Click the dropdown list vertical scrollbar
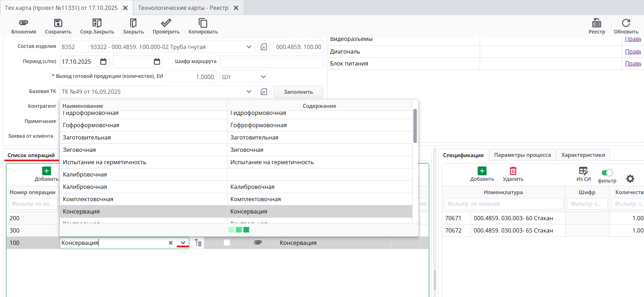Screen dimensions: 644x297 click(x=415, y=126)
